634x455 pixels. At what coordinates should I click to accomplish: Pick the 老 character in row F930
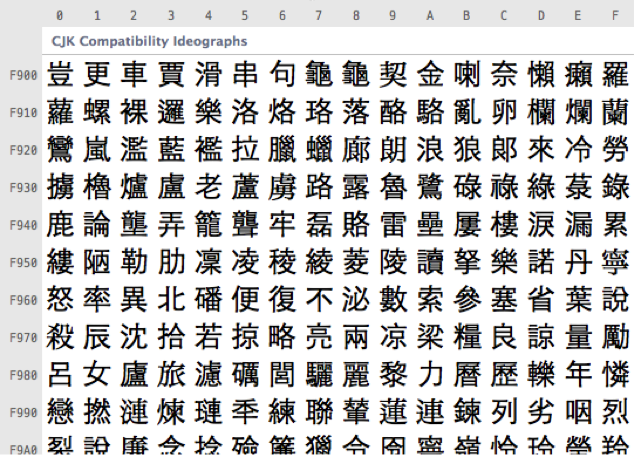click(x=208, y=187)
